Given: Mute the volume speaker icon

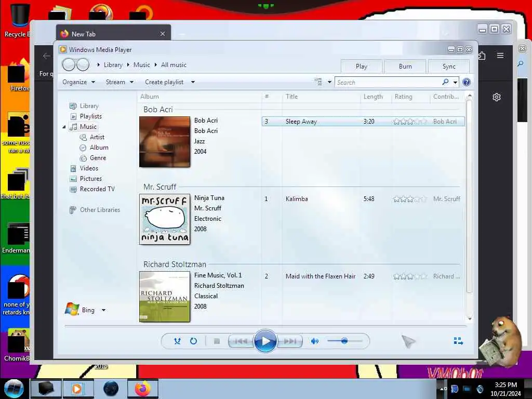Looking at the screenshot, I should pos(314,341).
